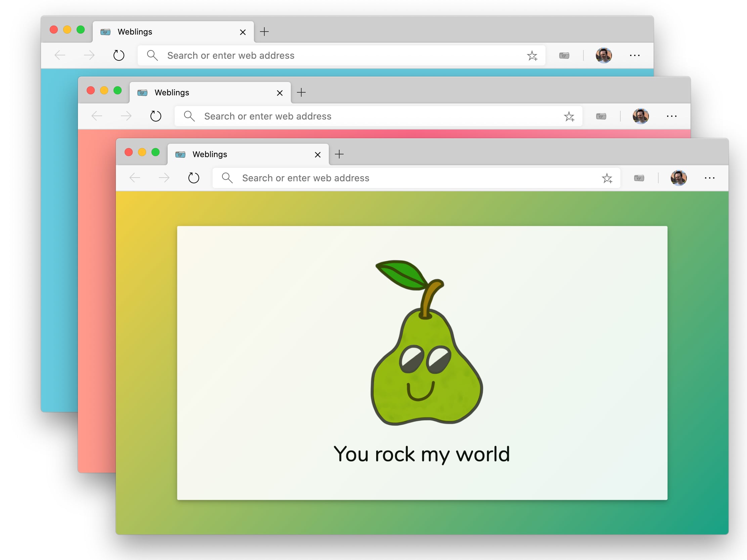This screenshot has width=747, height=560.
Task: Click the extensions icon in middle window
Action: (601, 116)
